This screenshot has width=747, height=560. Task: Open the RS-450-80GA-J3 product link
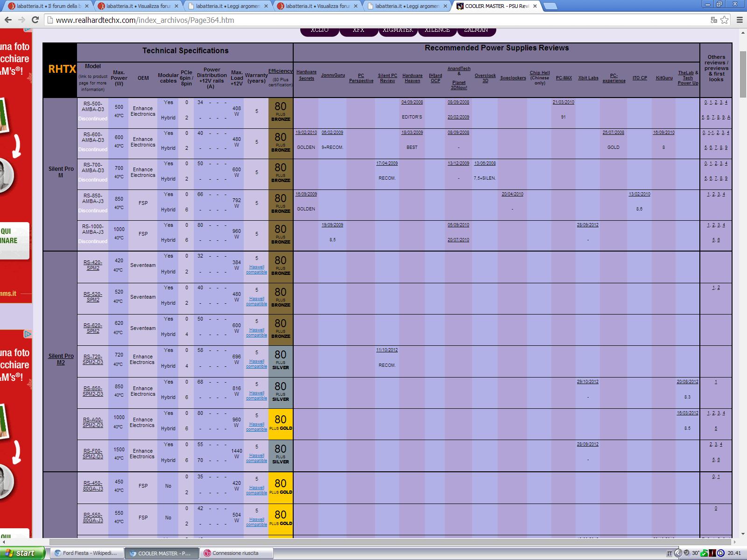93,486
